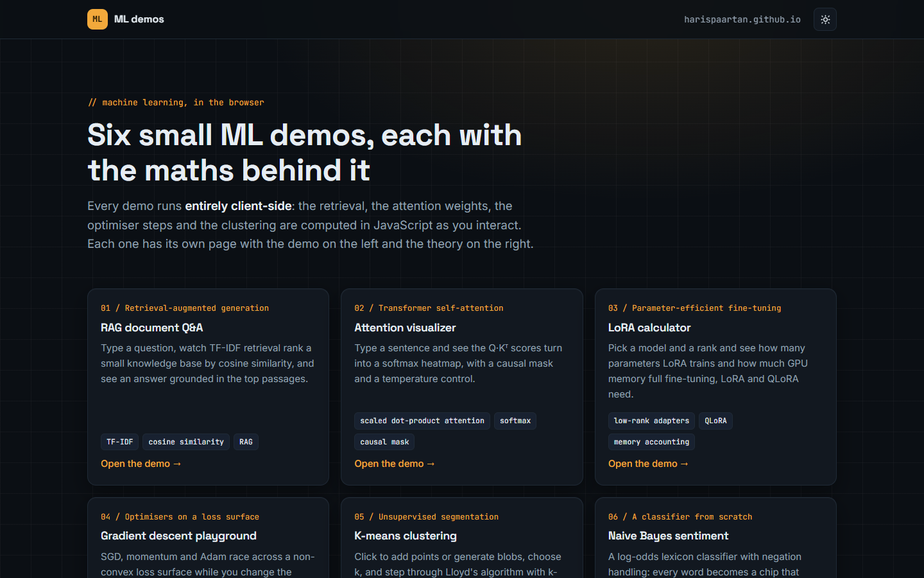This screenshot has width=924, height=578.
Task: Click '04 / Optimisers on a loss surface' label
Action: (180, 517)
